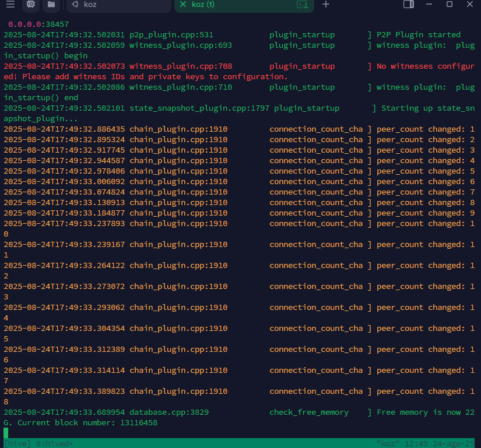The width and height of the screenshot is (481, 448).
Task: Click 'in_startup() end' text
Action: 41,98
